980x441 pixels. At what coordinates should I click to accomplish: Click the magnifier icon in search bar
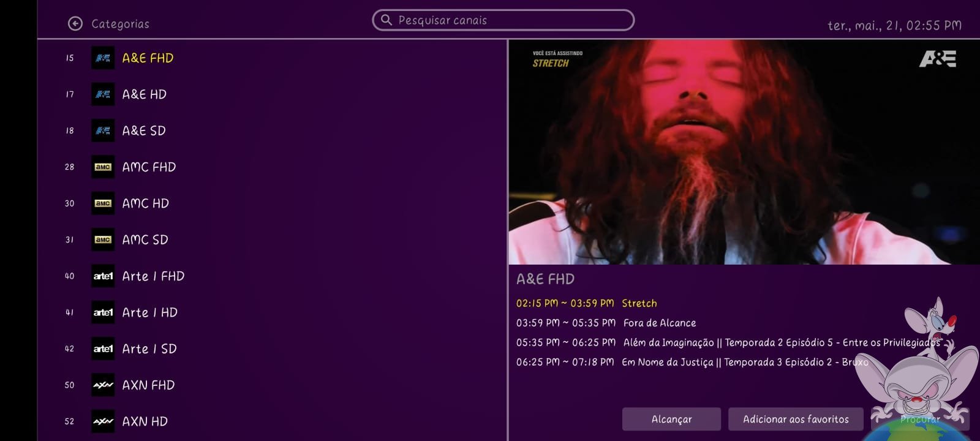(386, 20)
